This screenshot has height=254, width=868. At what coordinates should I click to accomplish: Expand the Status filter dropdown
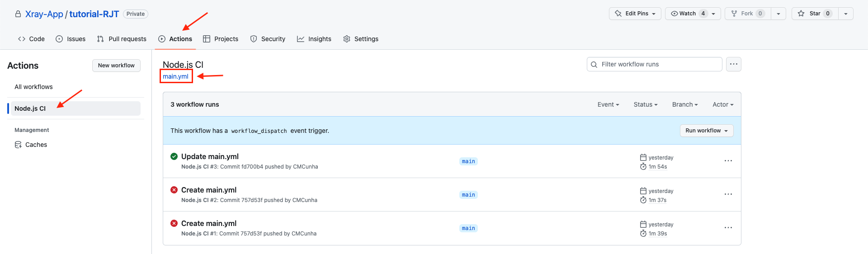(646, 104)
